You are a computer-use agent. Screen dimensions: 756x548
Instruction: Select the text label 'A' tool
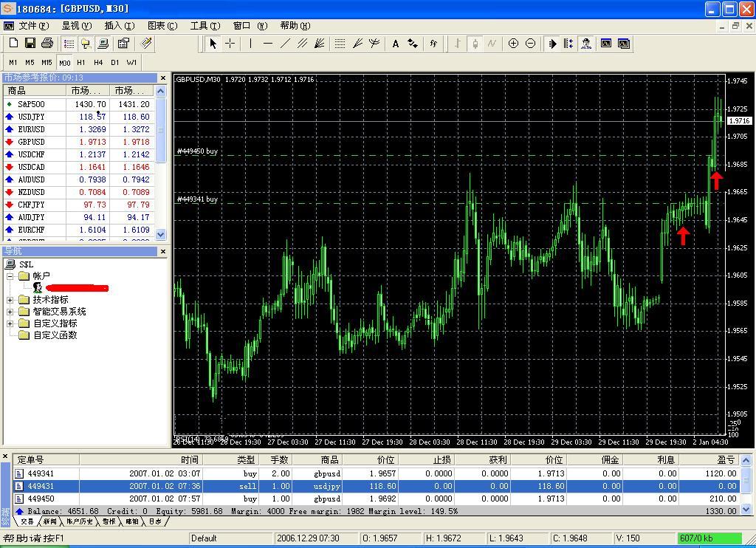point(396,44)
